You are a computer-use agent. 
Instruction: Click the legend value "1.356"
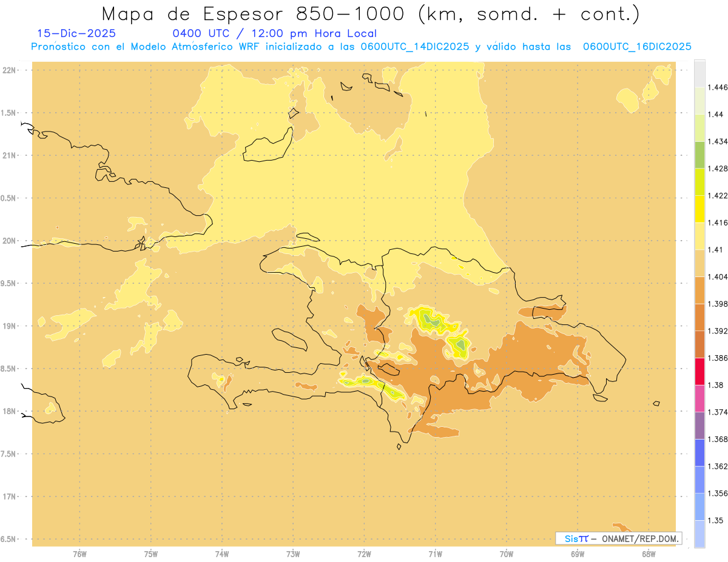(718, 493)
